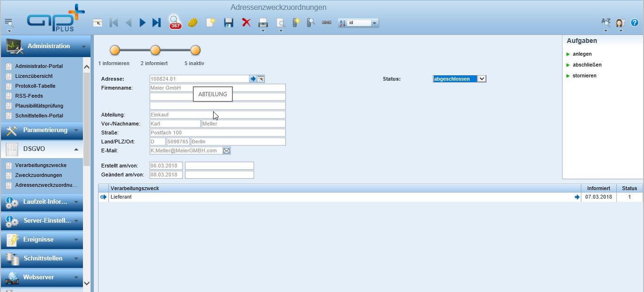Viewport: 644px width, 292px height.
Task: Add an attachment with the paperclip star icon
Action: [296, 22]
